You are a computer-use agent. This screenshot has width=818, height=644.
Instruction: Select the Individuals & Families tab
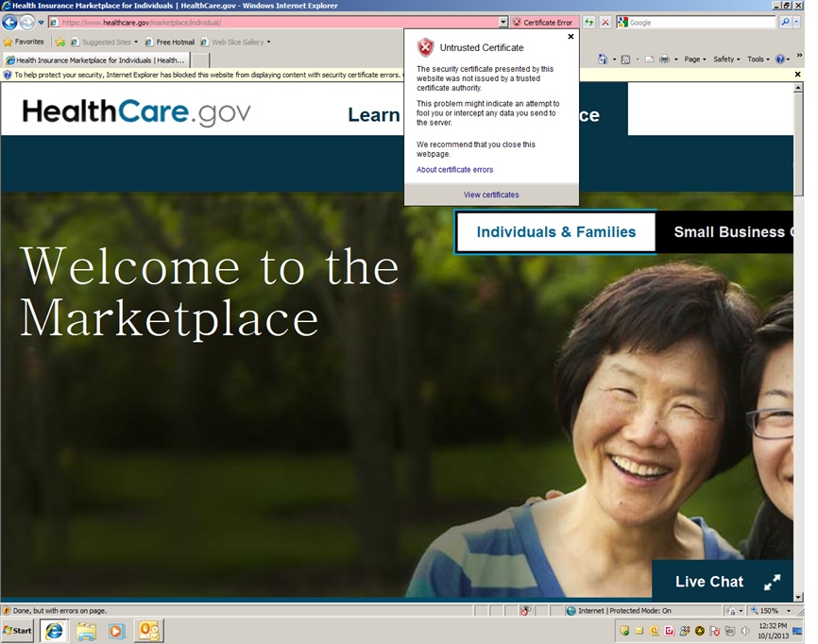pos(555,232)
